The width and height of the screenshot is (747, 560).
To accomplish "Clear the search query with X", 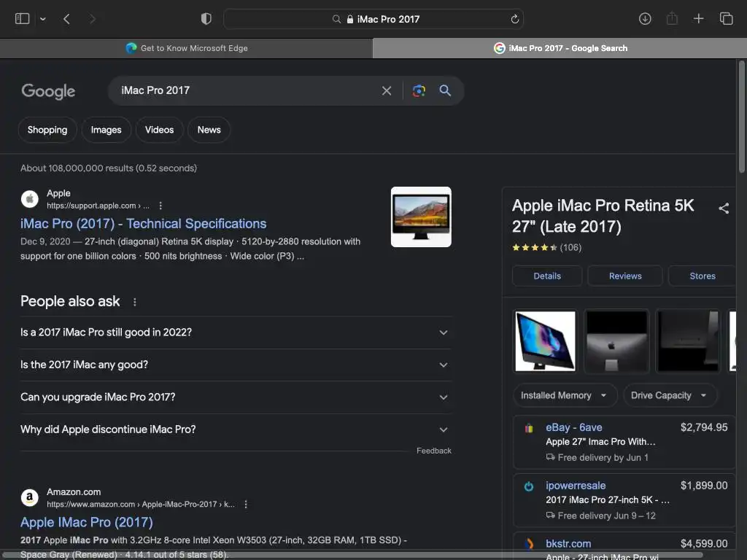I will coord(387,90).
